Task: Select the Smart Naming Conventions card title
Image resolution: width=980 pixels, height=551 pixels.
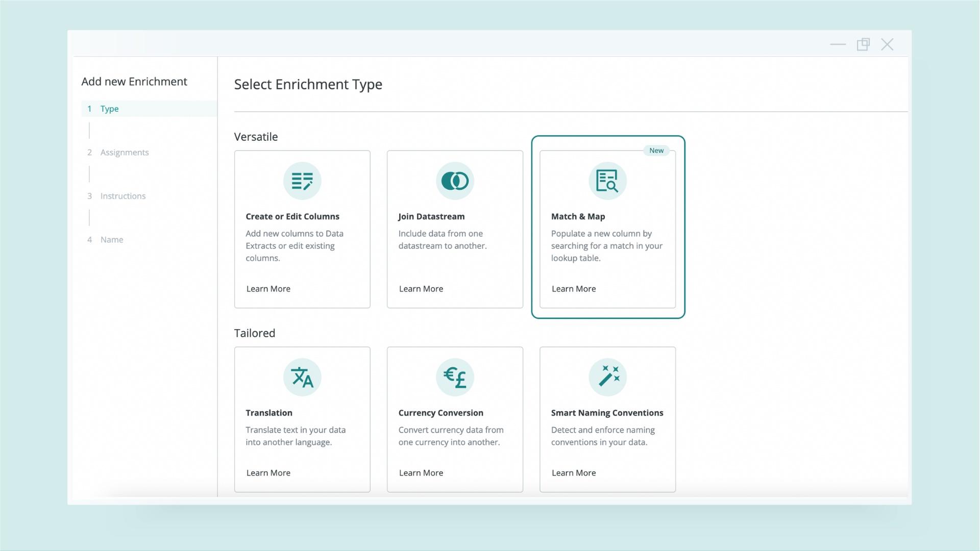Action: tap(607, 413)
